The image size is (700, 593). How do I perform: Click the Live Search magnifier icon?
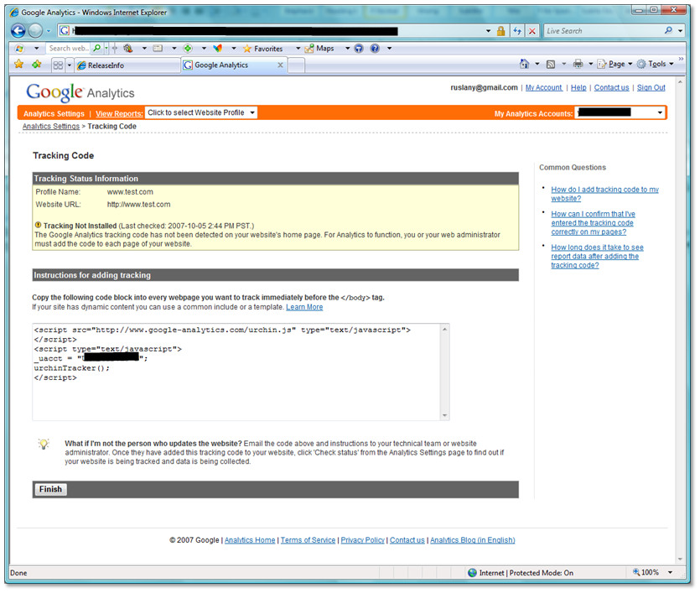668,30
